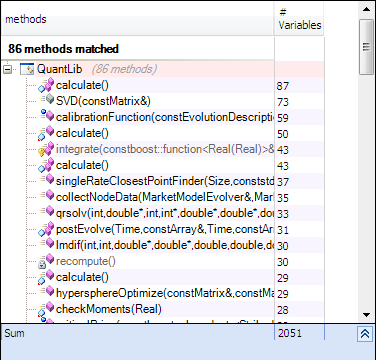This screenshot has height=360, width=376.
Task: Click the vertical scrollbar thumb
Action: 366,47
